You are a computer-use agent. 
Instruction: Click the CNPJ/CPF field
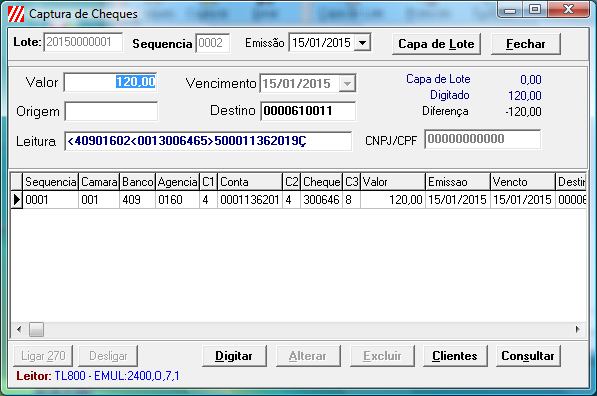tap(482, 139)
